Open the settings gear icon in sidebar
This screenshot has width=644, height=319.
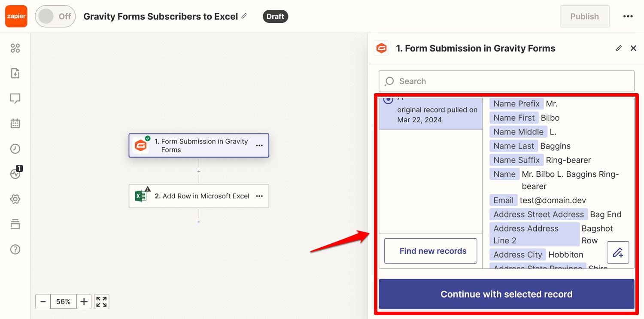(x=15, y=199)
